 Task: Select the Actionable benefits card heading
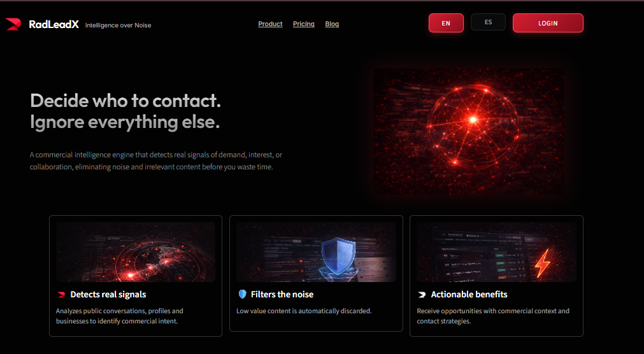[x=469, y=294]
